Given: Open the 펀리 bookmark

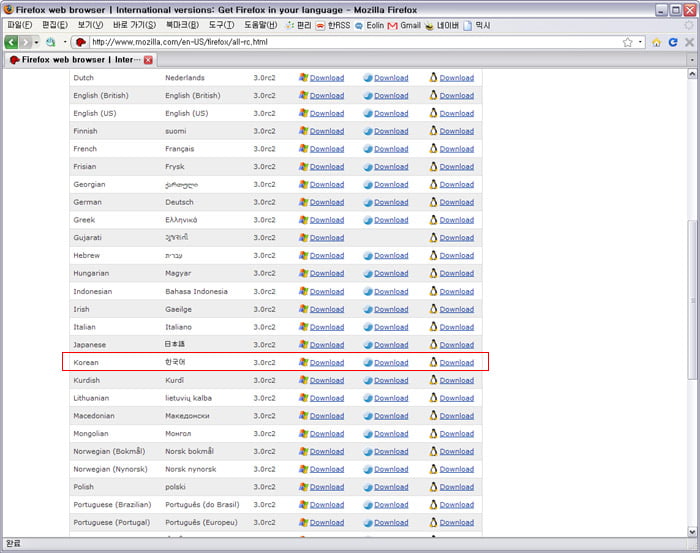Looking at the screenshot, I should tap(299, 26).
